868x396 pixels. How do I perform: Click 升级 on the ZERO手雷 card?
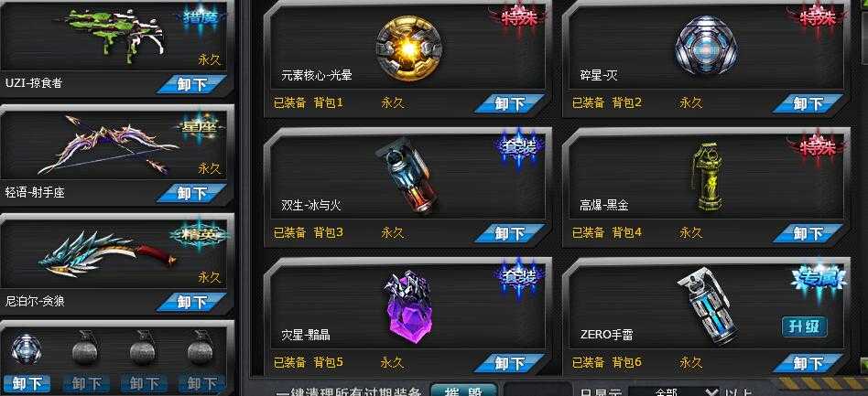804,326
